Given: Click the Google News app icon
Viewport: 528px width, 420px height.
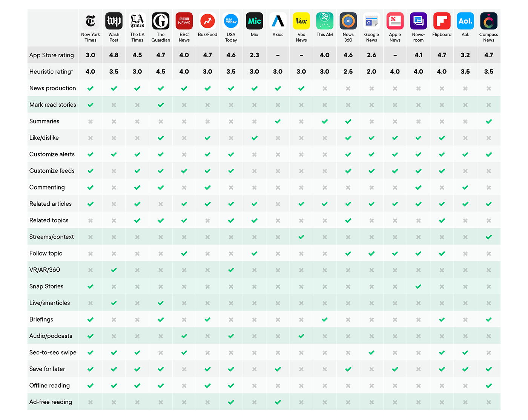Looking at the screenshot, I should [371, 21].
